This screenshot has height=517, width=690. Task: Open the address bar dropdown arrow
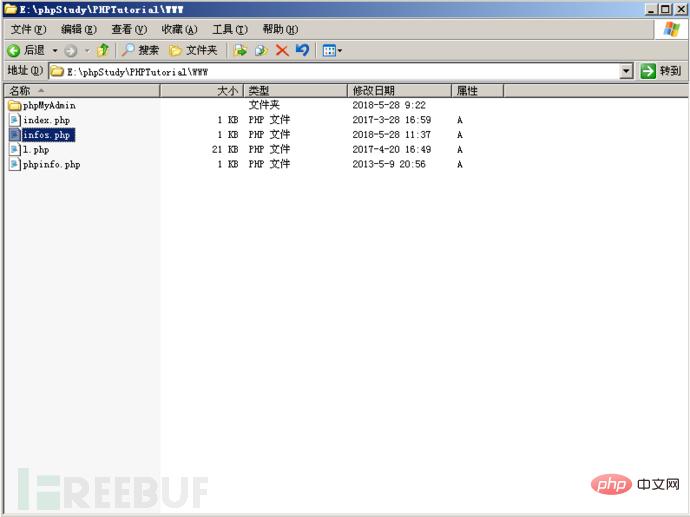pyautogui.click(x=626, y=71)
